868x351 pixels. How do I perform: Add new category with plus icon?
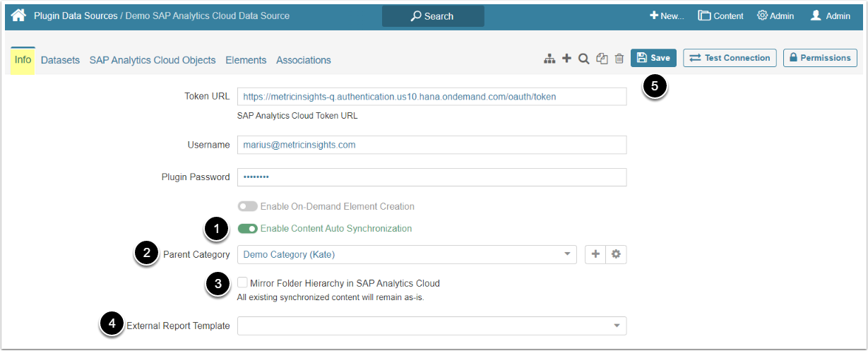[595, 254]
